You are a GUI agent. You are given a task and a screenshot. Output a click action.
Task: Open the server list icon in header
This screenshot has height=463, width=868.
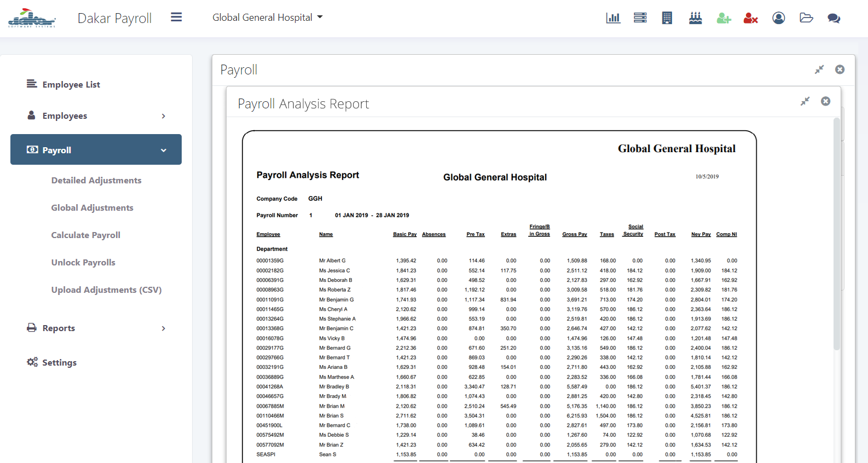coord(640,18)
